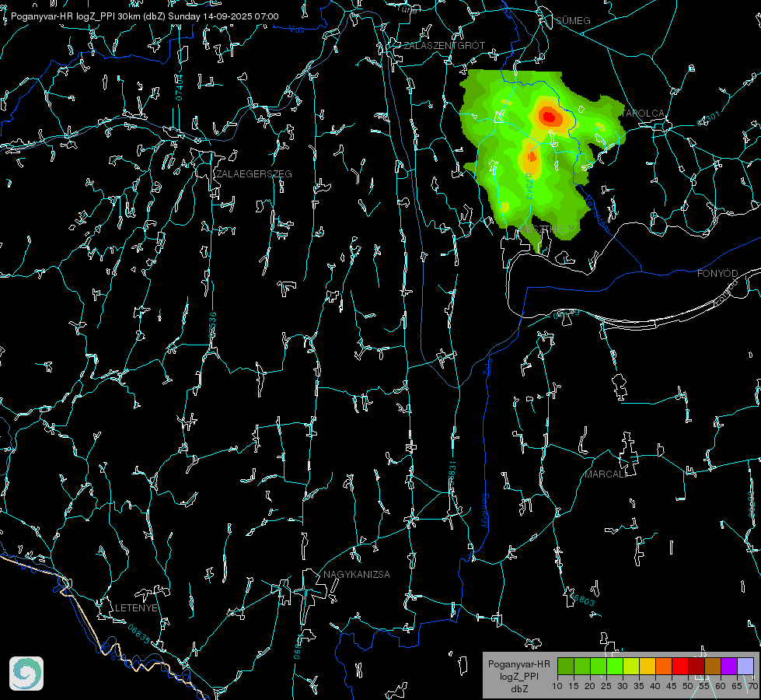This screenshot has width=761, height=700.
Task: Click the legend tick value 10
Action: tap(557, 686)
